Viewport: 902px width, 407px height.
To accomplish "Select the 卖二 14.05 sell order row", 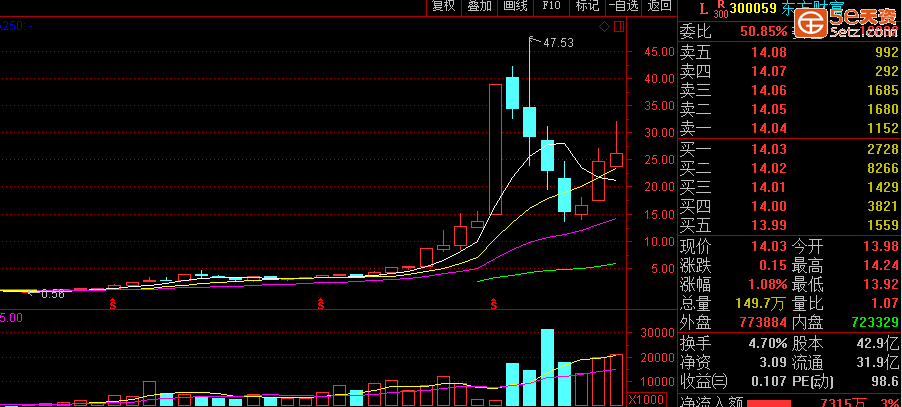I will pyautogui.click(x=789, y=109).
